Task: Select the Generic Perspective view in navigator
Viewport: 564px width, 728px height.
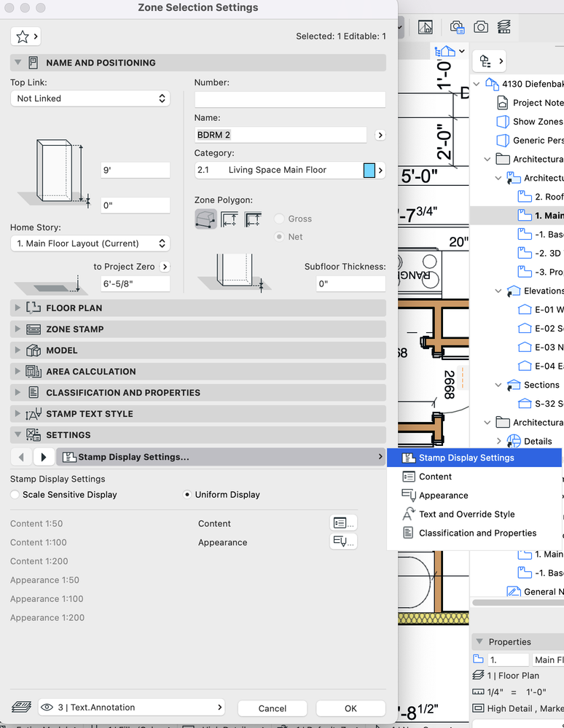Action: click(x=530, y=140)
